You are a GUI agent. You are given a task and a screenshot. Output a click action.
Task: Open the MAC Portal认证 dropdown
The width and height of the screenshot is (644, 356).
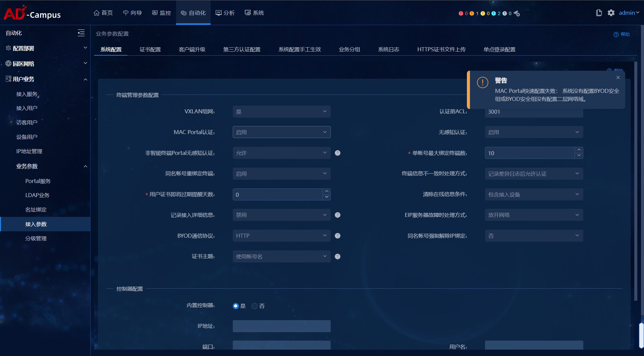(x=282, y=132)
